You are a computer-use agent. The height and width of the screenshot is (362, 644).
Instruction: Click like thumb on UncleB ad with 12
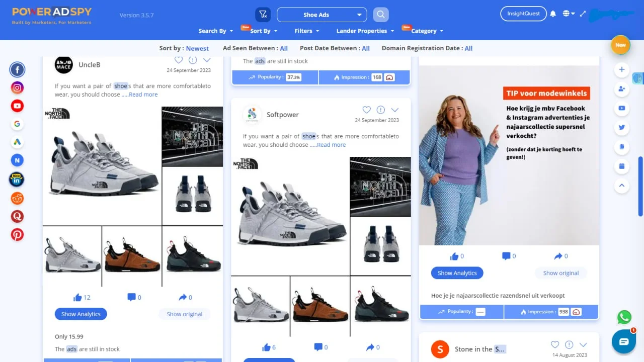tap(77, 297)
